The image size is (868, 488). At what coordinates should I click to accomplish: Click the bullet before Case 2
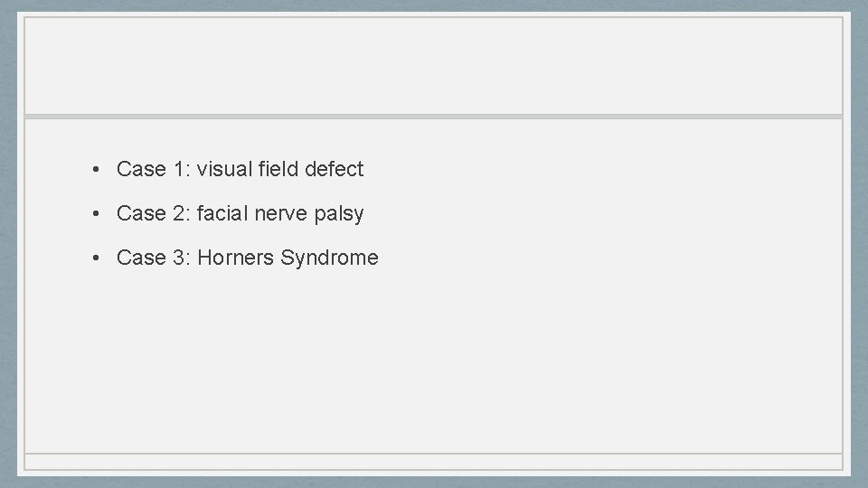pos(96,213)
